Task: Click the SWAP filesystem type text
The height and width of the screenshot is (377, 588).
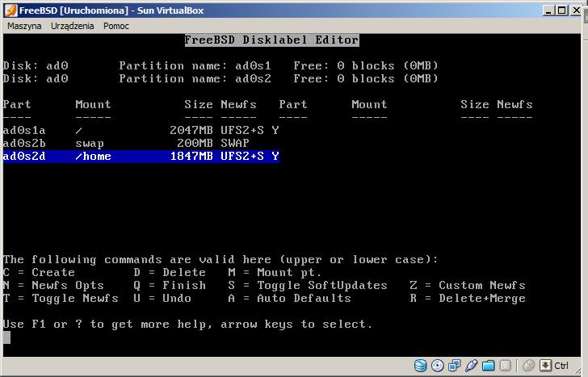Action: tap(235, 143)
